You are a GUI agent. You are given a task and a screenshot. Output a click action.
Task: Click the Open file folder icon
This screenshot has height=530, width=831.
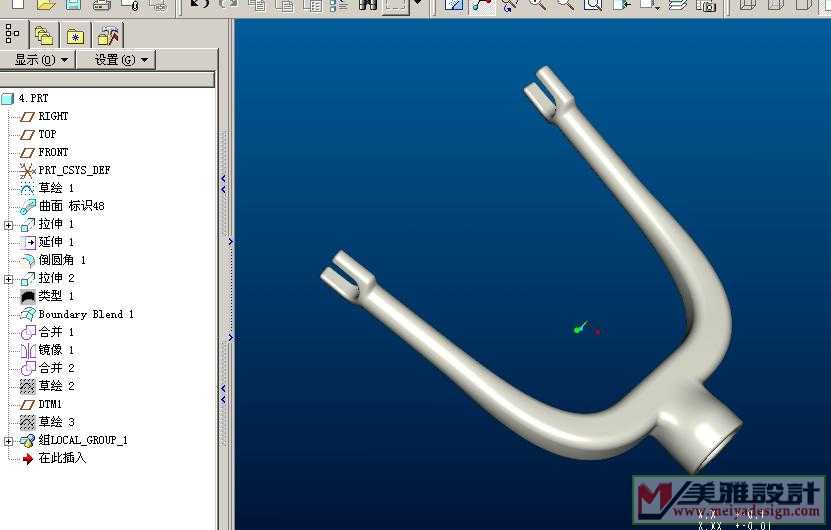(x=45, y=5)
